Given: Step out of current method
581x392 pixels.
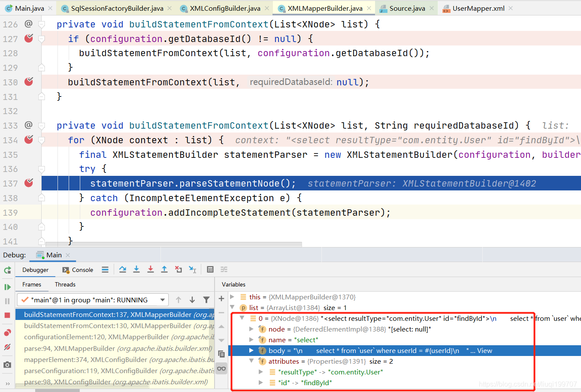Looking at the screenshot, I should tap(164, 269).
